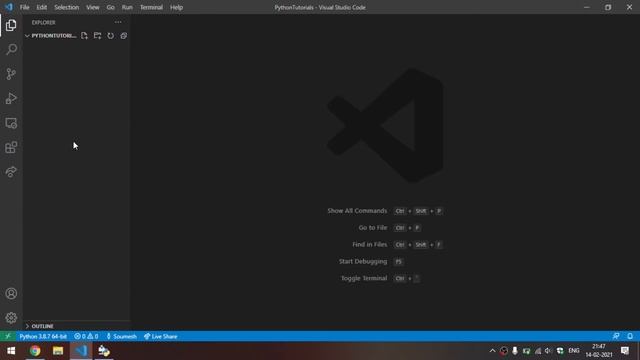Open the volume control in system tray
The image size is (640, 360).
point(548,351)
